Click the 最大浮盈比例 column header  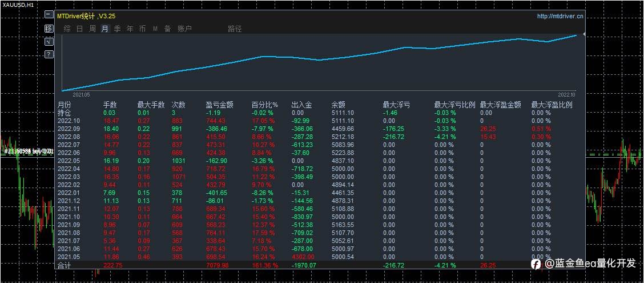[x=552, y=105]
